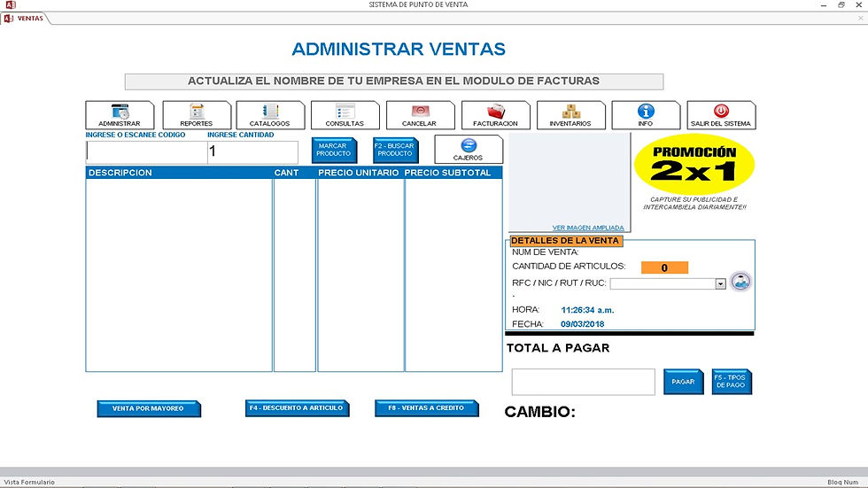Click the NUM DE VENTA: label
868x488 pixels.
pyautogui.click(x=546, y=252)
